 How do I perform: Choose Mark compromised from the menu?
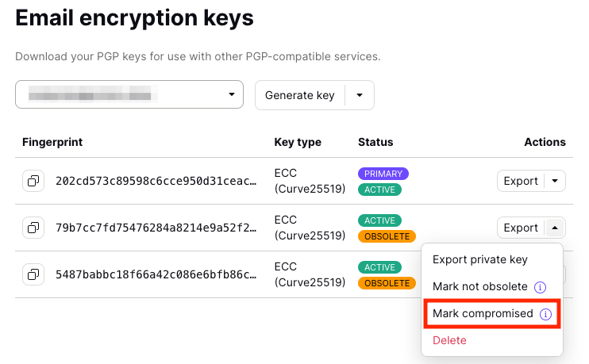(483, 314)
